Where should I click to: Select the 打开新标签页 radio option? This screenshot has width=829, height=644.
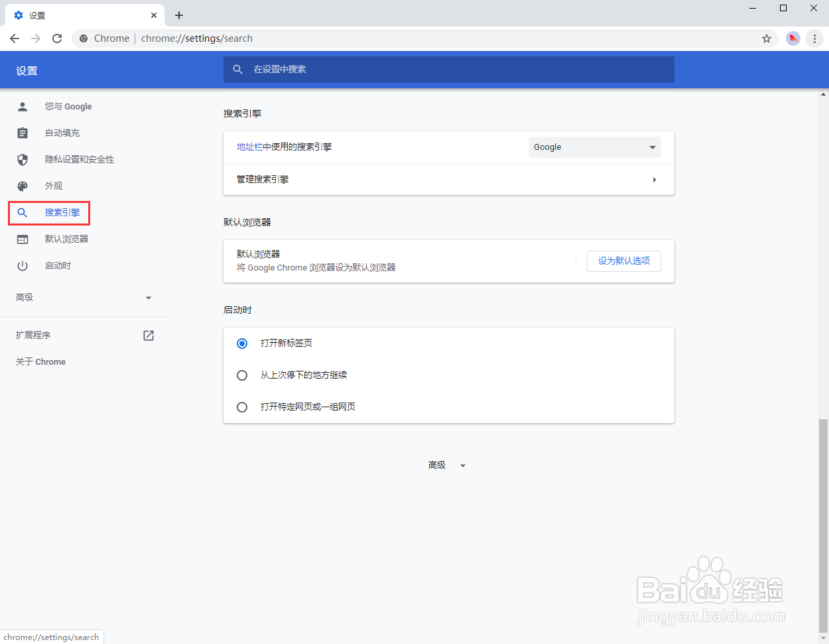(242, 343)
